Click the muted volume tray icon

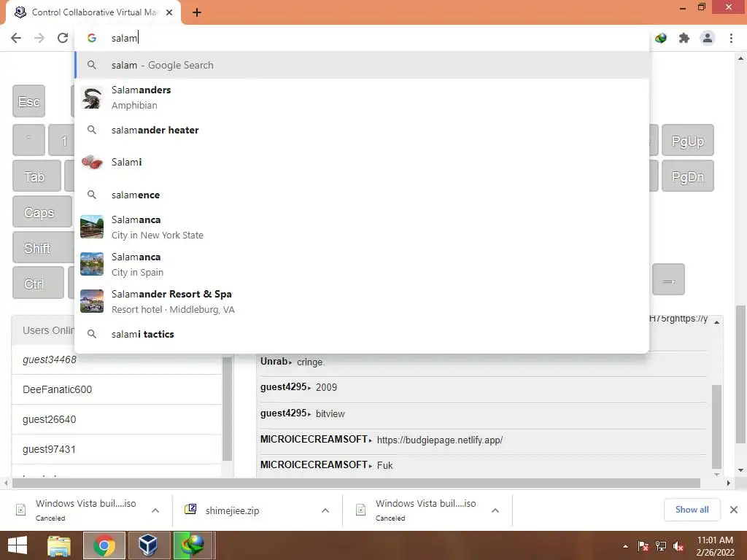[x=678, y=546]
